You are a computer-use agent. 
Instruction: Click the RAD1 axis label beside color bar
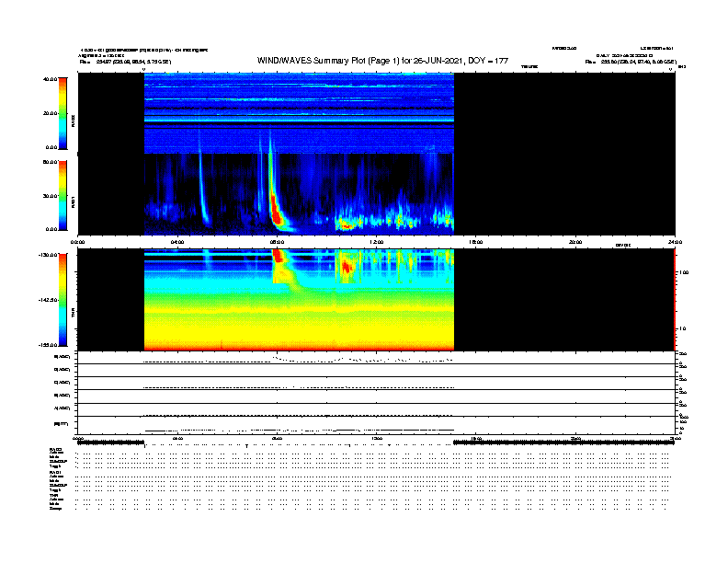pyautogui.click(x=73, y=201)
